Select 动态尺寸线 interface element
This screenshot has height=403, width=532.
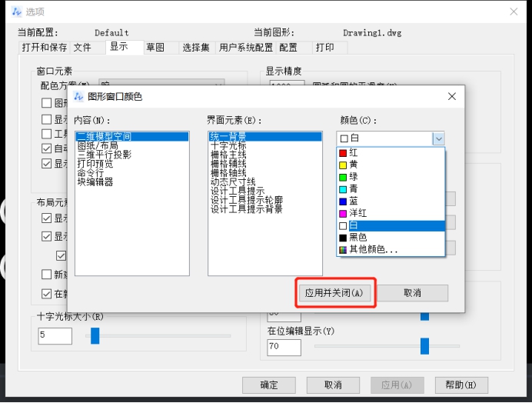tap(265, 182)
